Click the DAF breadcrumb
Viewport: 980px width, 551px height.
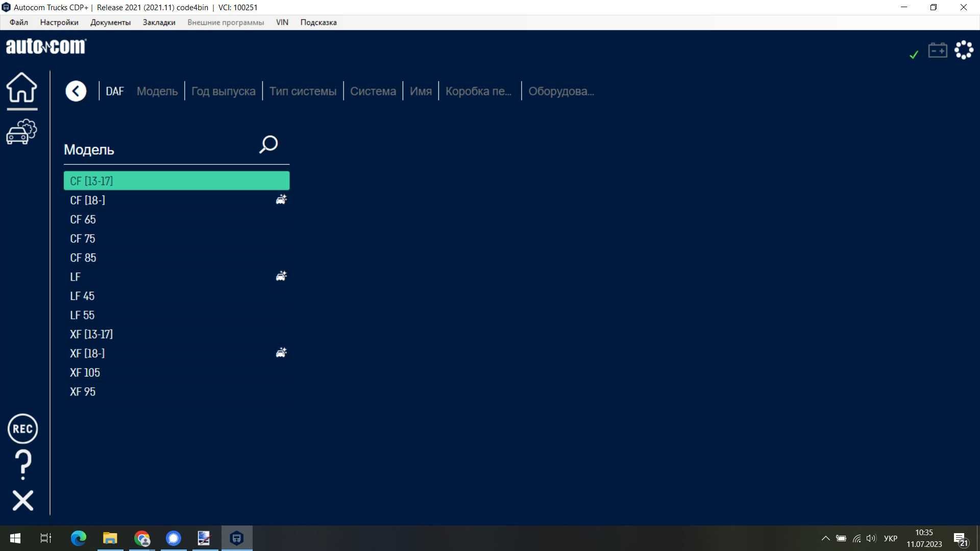point(115,91)
